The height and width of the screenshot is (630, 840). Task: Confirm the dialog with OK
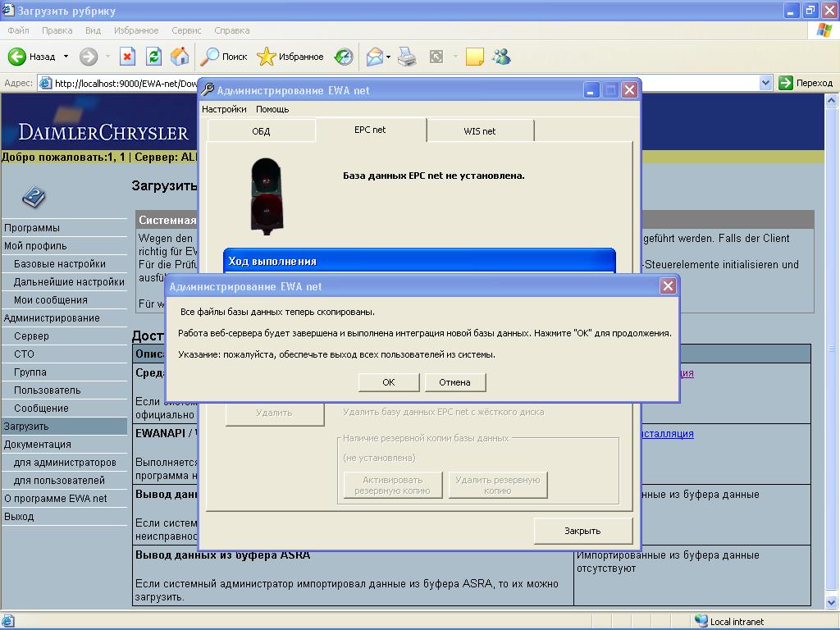tap(388, 382)
